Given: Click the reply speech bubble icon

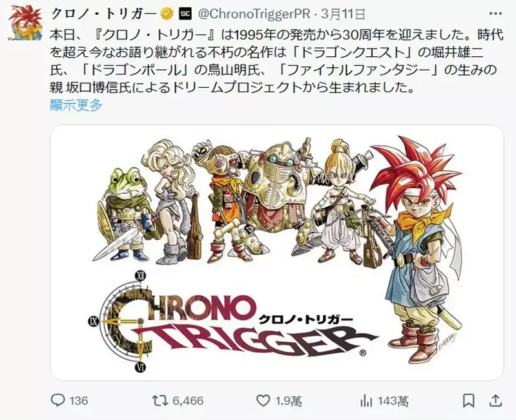Looking at the screenshot, I should (58, 401).
